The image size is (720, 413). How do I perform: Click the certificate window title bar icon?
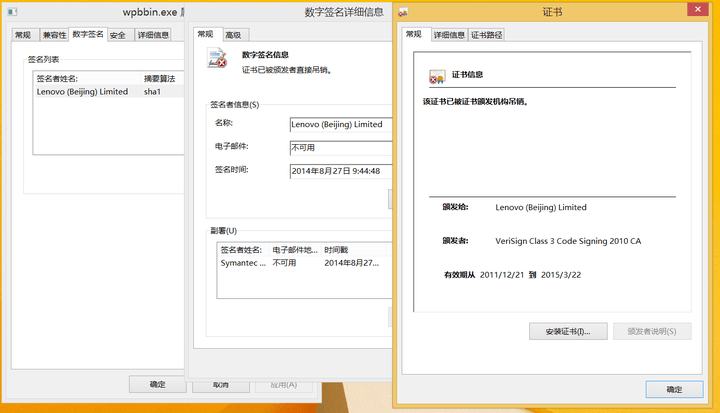pos(403,12)
